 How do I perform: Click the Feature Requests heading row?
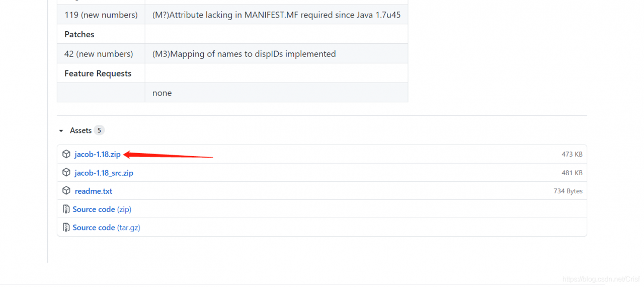pyautogui.click(x=232, y=73)
